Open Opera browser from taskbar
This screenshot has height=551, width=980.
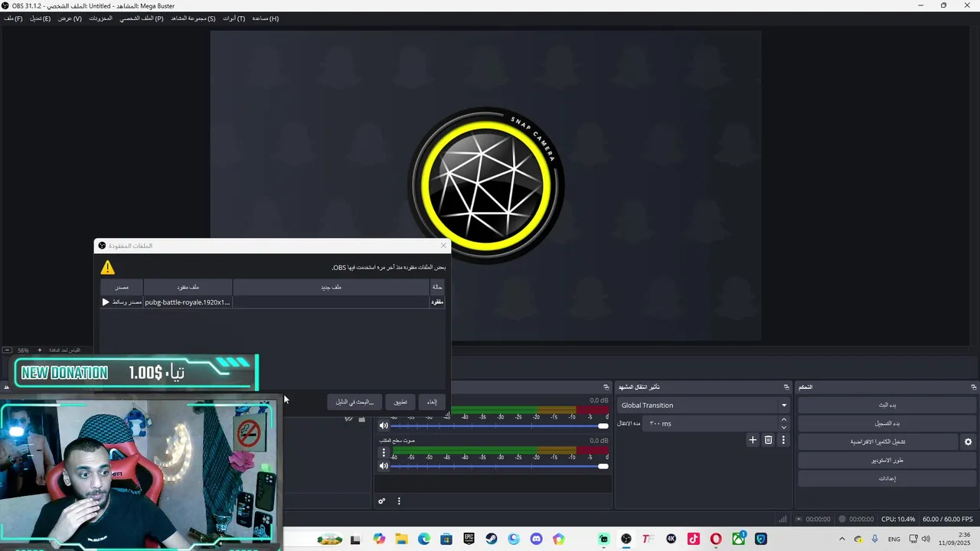click(716, 539)
